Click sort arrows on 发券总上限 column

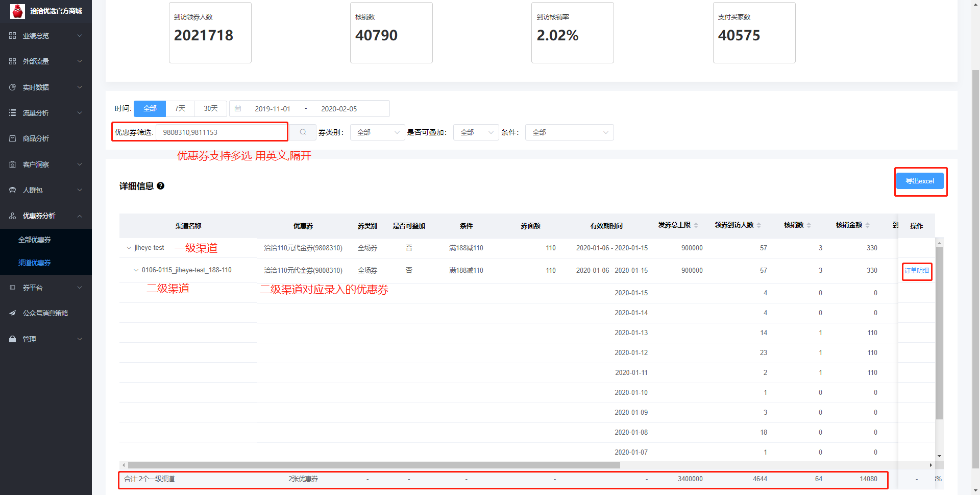pyautogui.click(x=696, y=225)
